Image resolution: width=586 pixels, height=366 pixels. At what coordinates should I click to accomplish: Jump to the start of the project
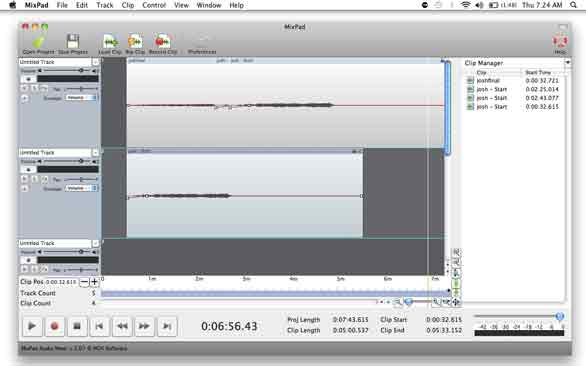pos(99,326)
